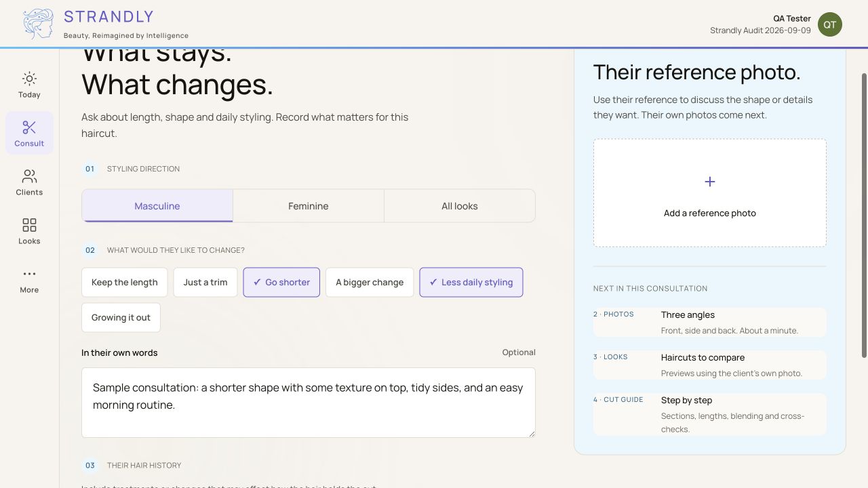
Task: Click the page vertical scrollbar
Action: point(864,216)
